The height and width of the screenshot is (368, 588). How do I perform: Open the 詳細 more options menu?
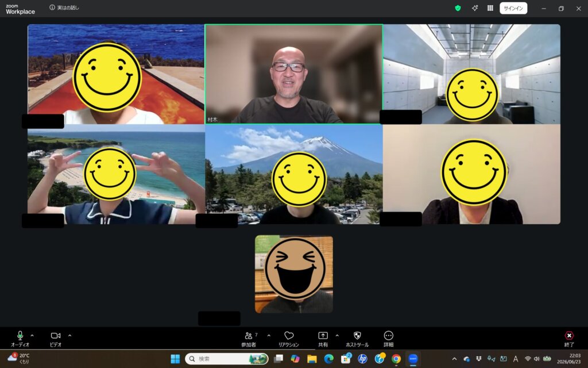point(389,339)
